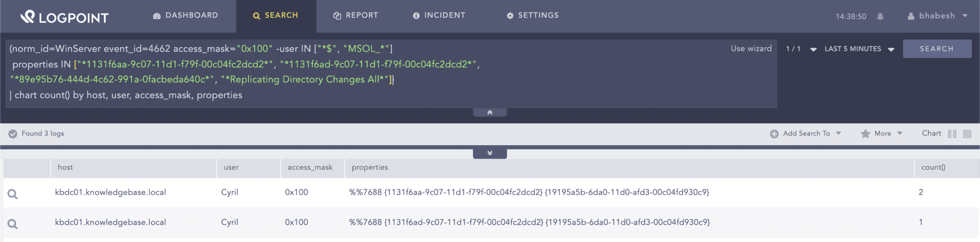Open the bhabesh user account dropdown
980x242 pixels.
[x=937, y=16]
